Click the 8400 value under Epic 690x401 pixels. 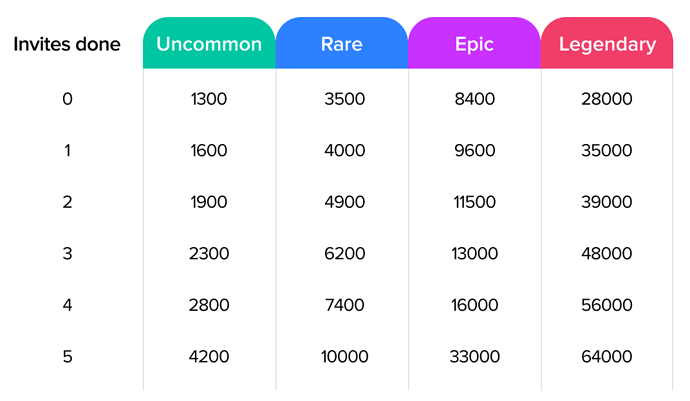click(474, 99)
